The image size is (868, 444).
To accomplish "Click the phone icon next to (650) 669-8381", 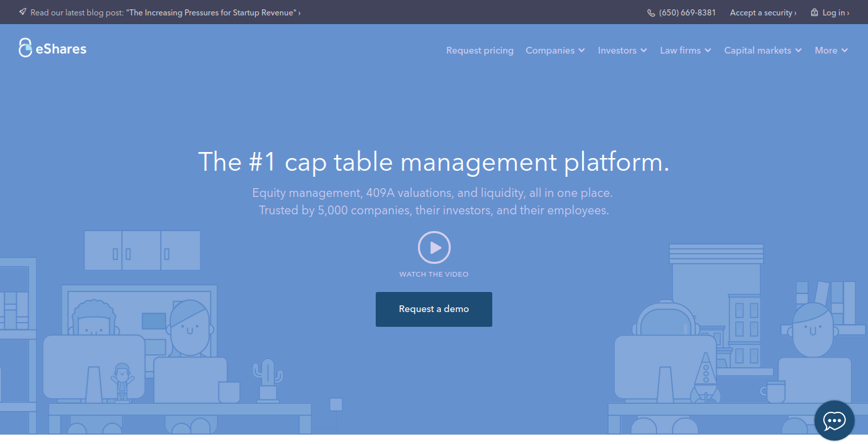I will [x=651, y=13].
